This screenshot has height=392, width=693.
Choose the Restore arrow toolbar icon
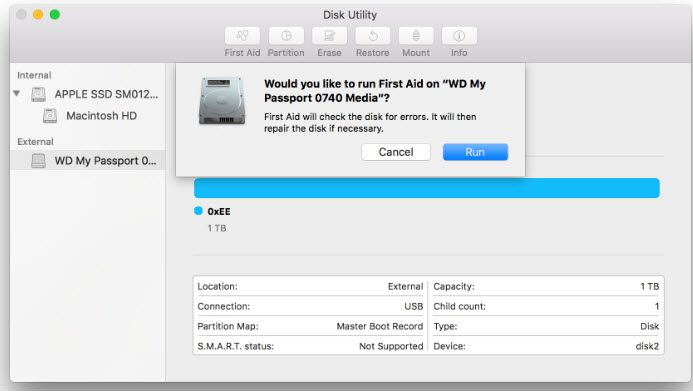pos(373,36)
